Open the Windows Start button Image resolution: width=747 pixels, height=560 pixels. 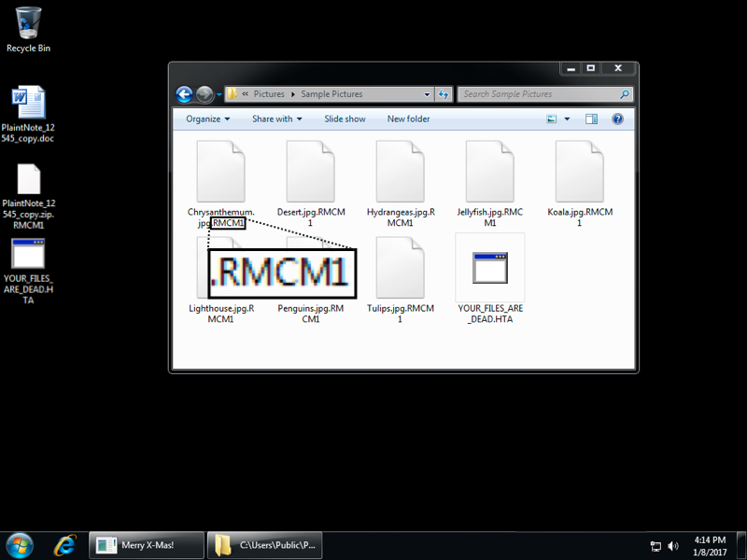[x=20, y=545]
